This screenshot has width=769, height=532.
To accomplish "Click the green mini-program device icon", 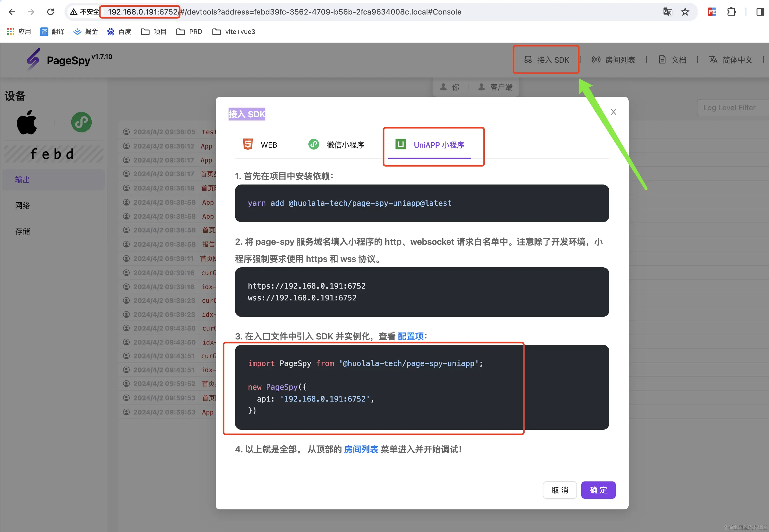I will point(81,122).
